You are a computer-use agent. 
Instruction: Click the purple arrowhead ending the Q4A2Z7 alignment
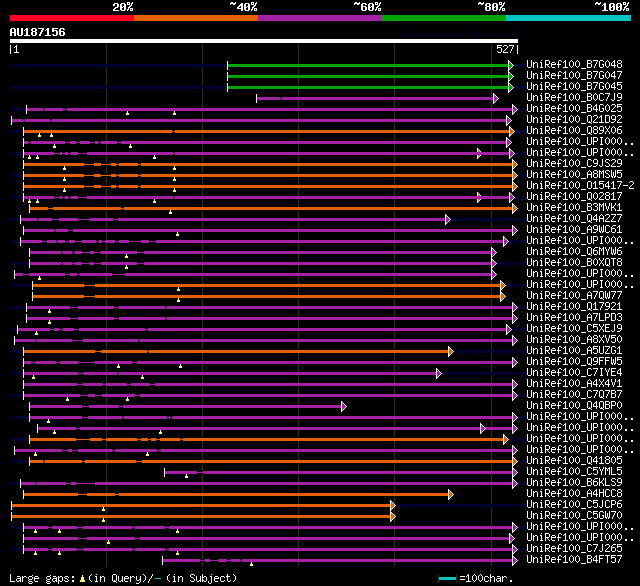click(x=448, y=220)
